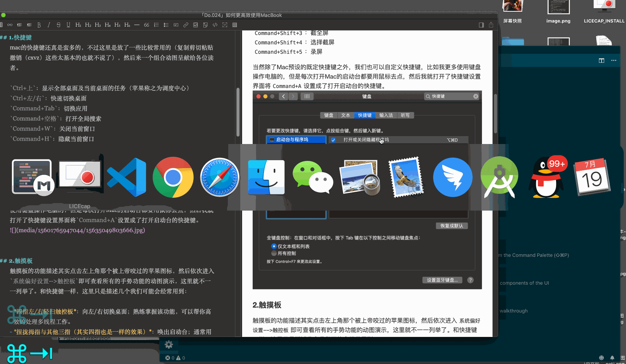Select Visual Studio Code in app switcher

[127, 177]
